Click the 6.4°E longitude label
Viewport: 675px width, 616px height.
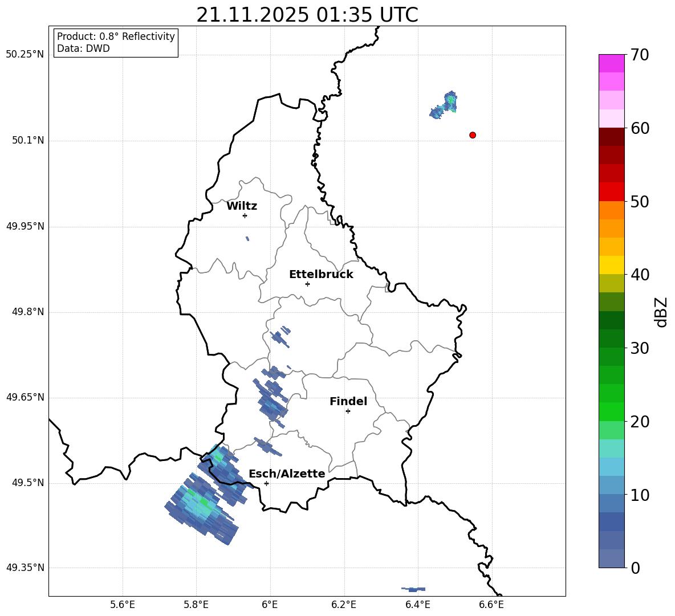tap(417, 605)
